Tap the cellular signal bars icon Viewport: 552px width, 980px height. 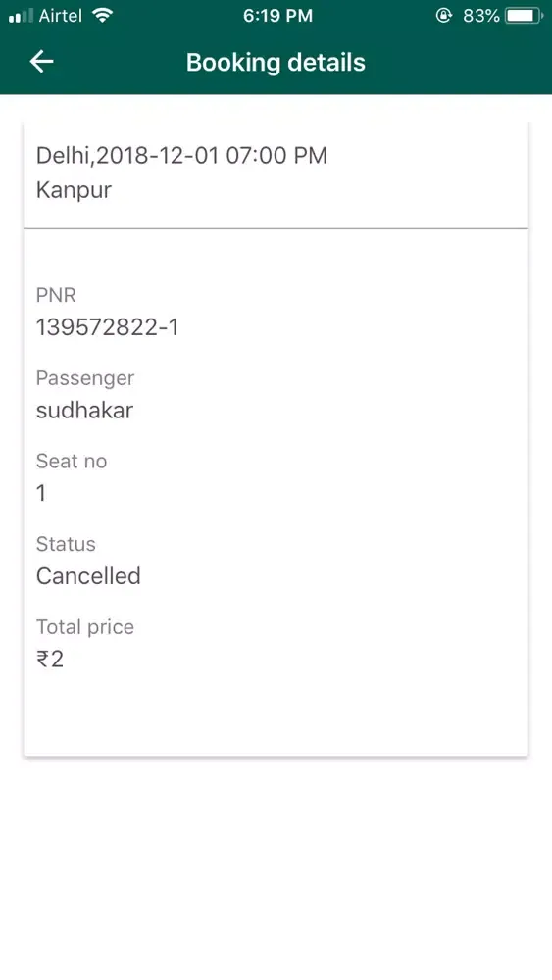coord(21,17)
